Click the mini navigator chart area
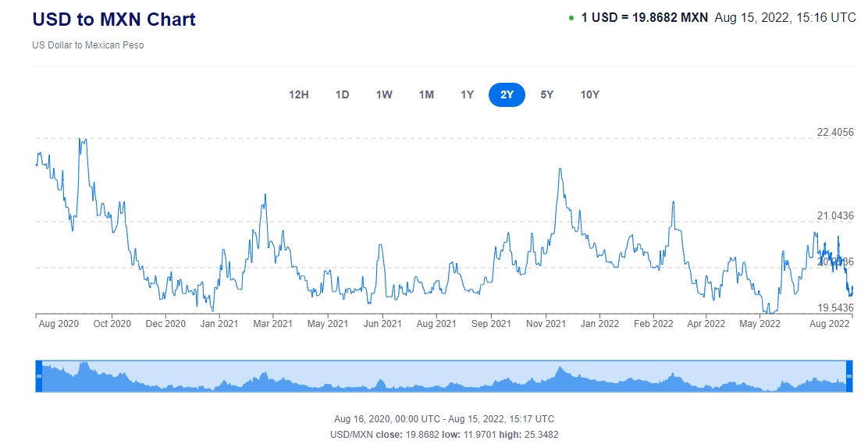The height and width of the screenshot is (441, 868). tap(442, 377)
